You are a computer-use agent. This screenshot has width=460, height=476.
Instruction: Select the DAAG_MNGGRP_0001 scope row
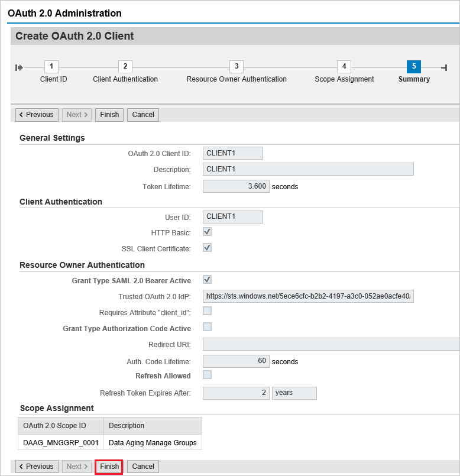click(60, 442)
